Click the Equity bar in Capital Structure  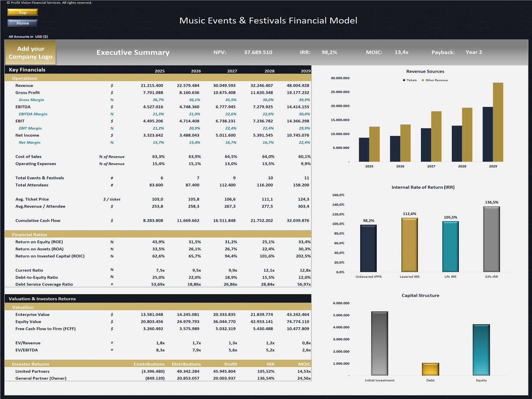[x=481, y=350]
